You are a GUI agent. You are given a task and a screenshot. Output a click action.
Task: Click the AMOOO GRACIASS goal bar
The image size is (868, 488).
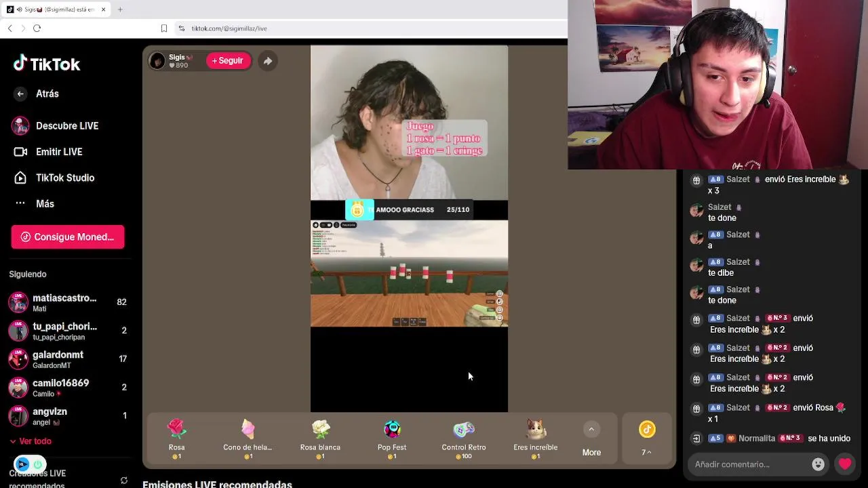tap(409, 209)
